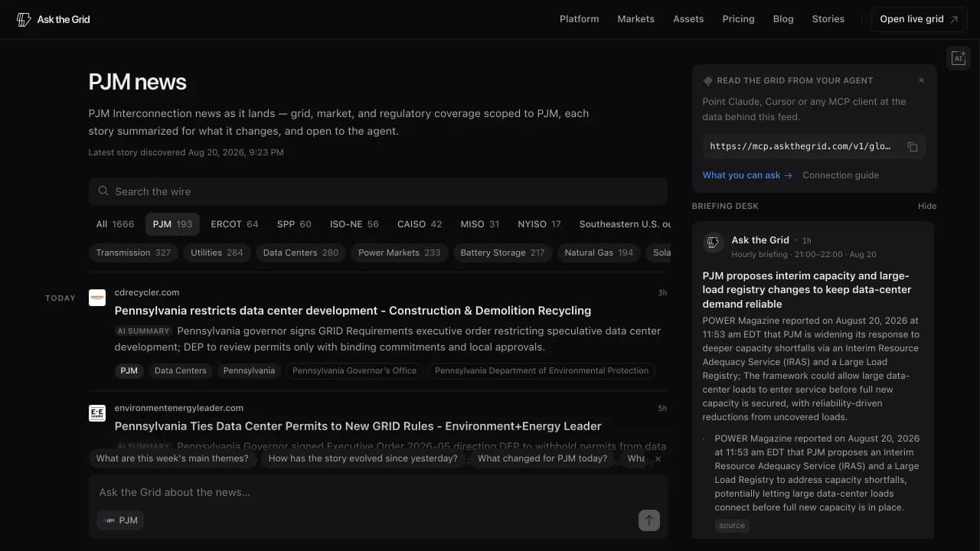
Task: Click the Ask the Grid logo icon
Action: pos(24,20)
